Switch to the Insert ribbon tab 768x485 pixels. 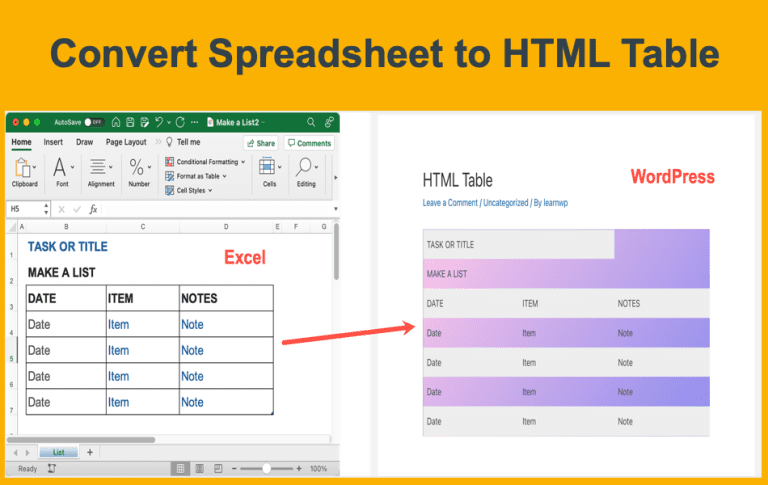(x=53, y=142)
